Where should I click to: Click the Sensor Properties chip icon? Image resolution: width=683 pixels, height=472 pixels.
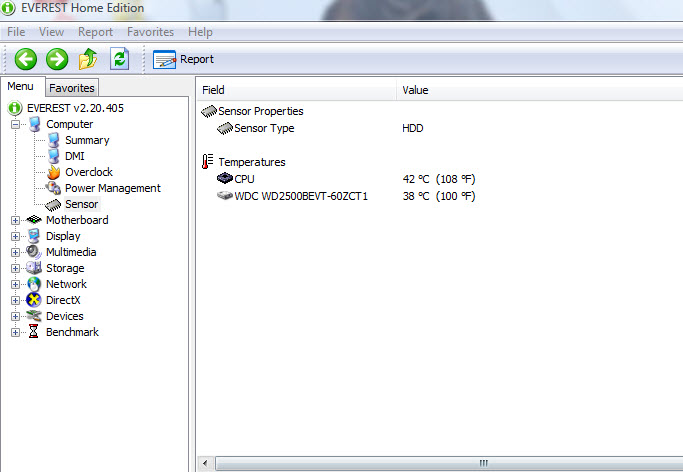pos(209,111)
